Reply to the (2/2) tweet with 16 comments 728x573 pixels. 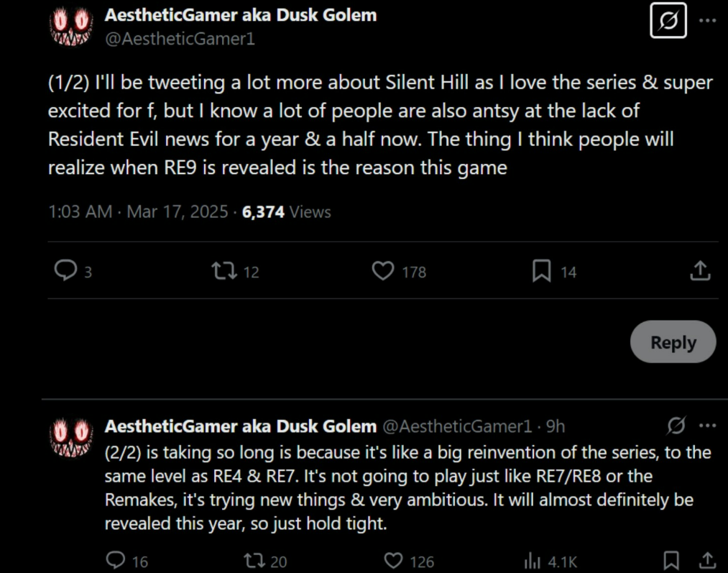click(116, 560)
